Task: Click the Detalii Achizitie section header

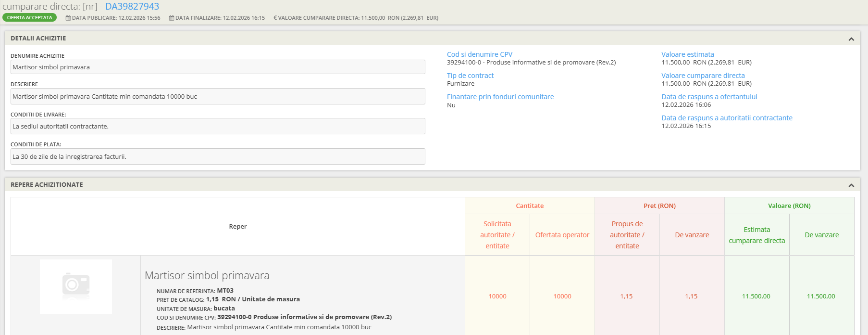Action: (x=38, y=39)
